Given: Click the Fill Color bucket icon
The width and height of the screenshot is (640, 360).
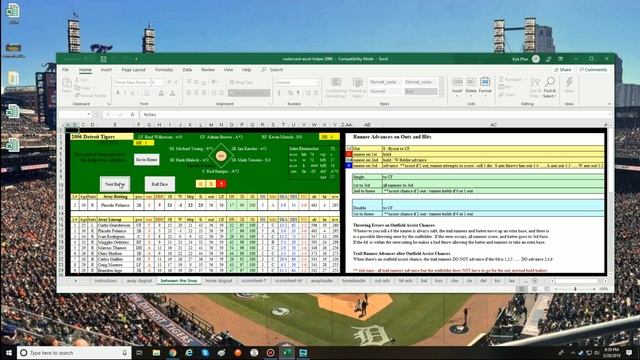Looking at the screenshot, I should [161, 93].
